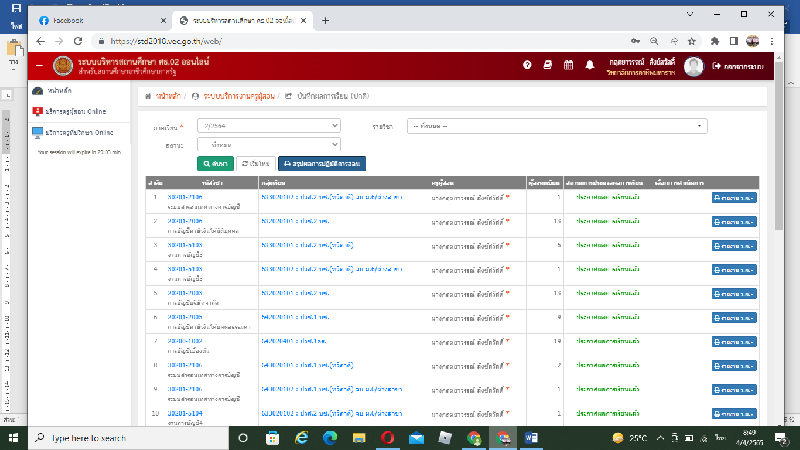Click the print button in first row
This screenshot has width=800, height=450.
pos(734,197)
